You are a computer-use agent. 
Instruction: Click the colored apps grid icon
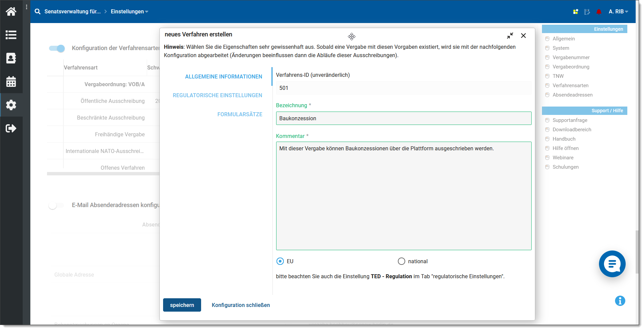click(576, 12)
